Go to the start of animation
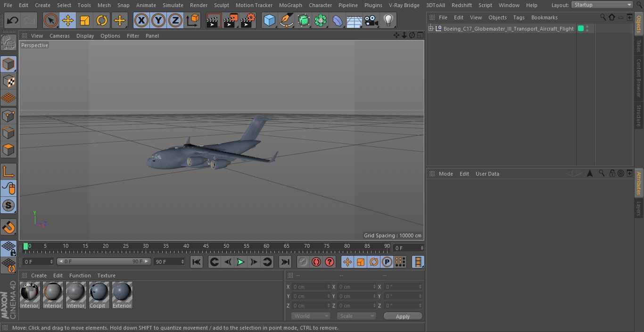The image size is (644, 332). click(197, 262)
